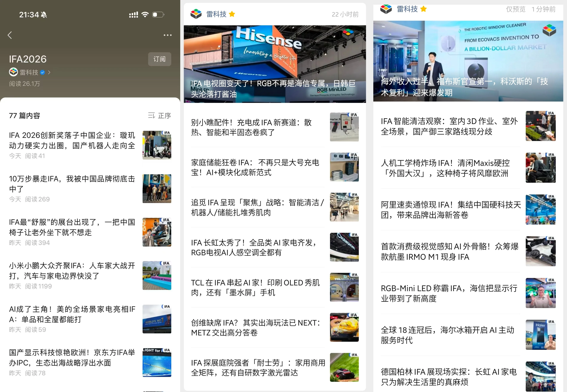Tap thumbnail of the 家庭储能 article
567x392 pixels.
(x=344, y=167)
